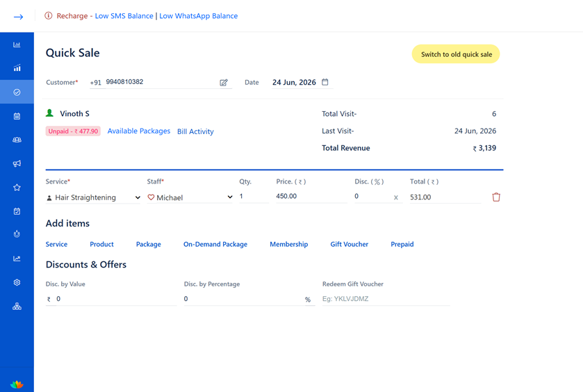Open the Low WhatsApp Balance link

(199, 16)
